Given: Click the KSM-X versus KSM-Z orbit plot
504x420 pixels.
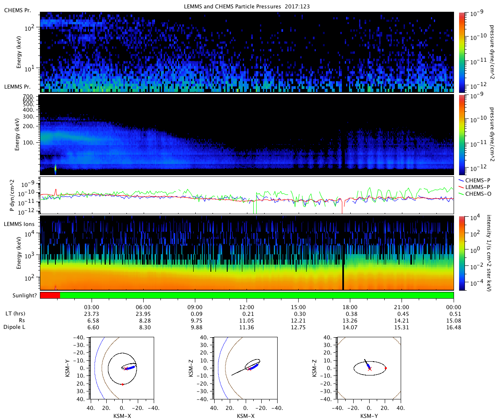Looking at the screenshot, I should [246, 368].
